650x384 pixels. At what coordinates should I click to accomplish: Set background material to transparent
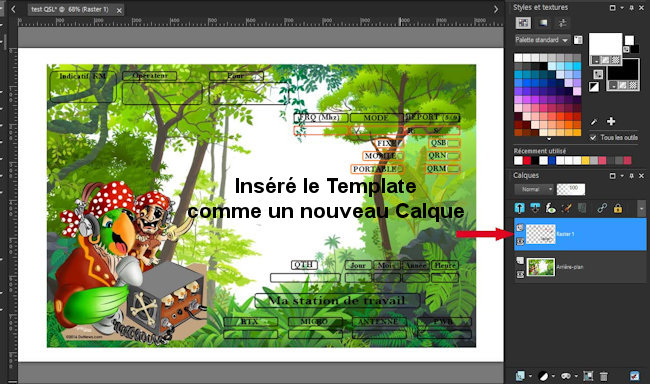coord(633,85)
